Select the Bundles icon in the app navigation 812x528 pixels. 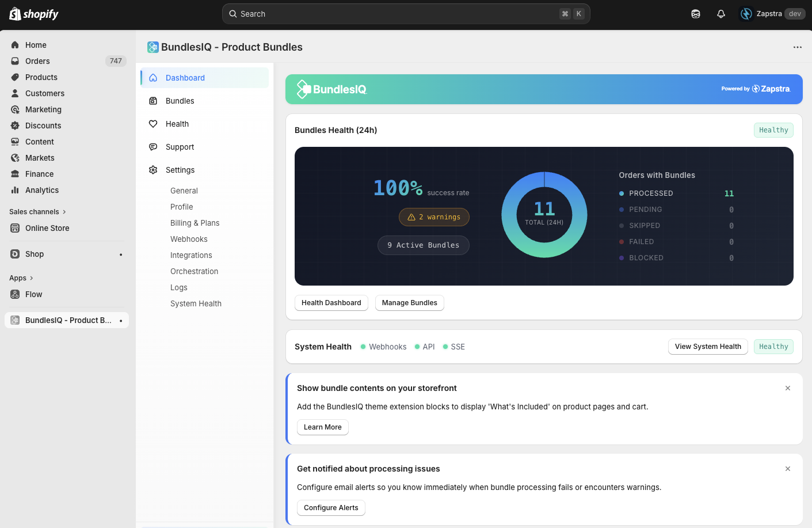click(153, 101)
